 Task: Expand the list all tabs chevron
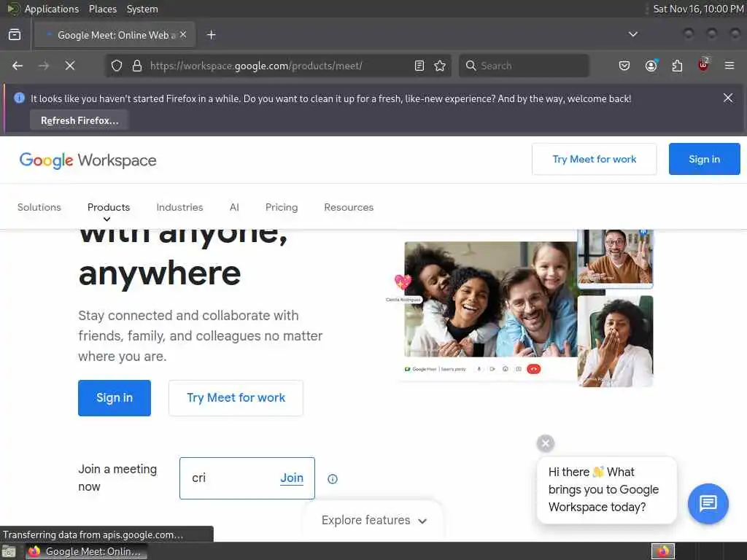(x=633, y=34)
